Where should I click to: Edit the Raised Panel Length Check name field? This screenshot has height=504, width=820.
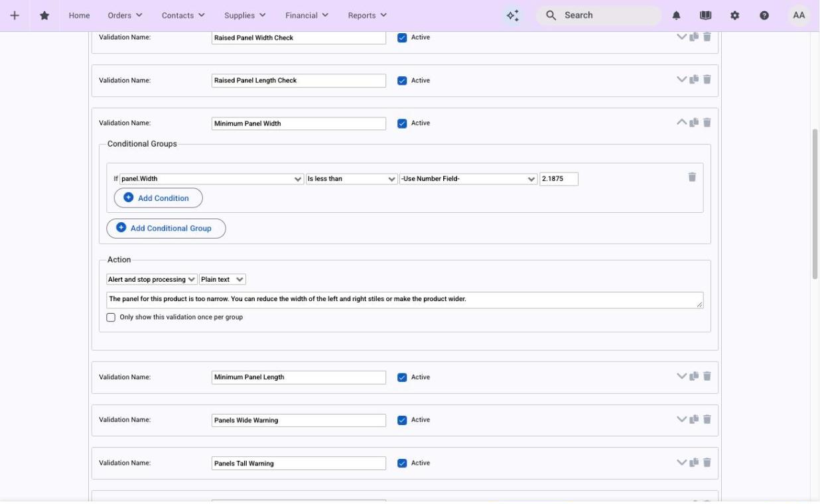(299, 81)
